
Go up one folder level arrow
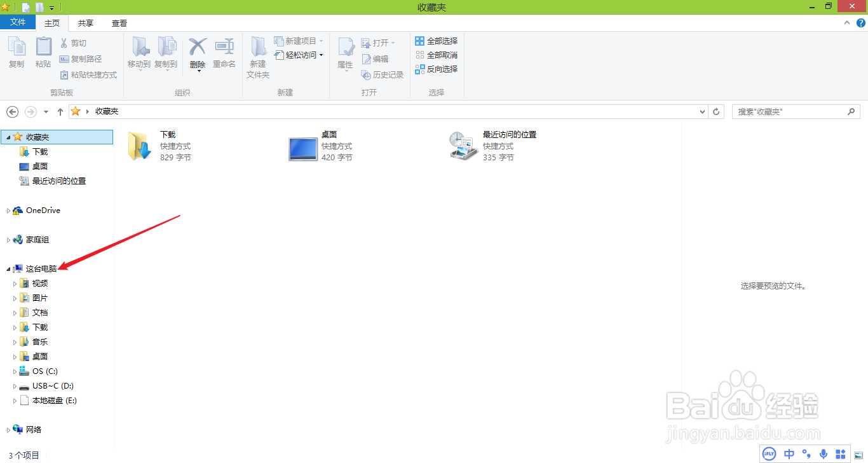point(60,111)
